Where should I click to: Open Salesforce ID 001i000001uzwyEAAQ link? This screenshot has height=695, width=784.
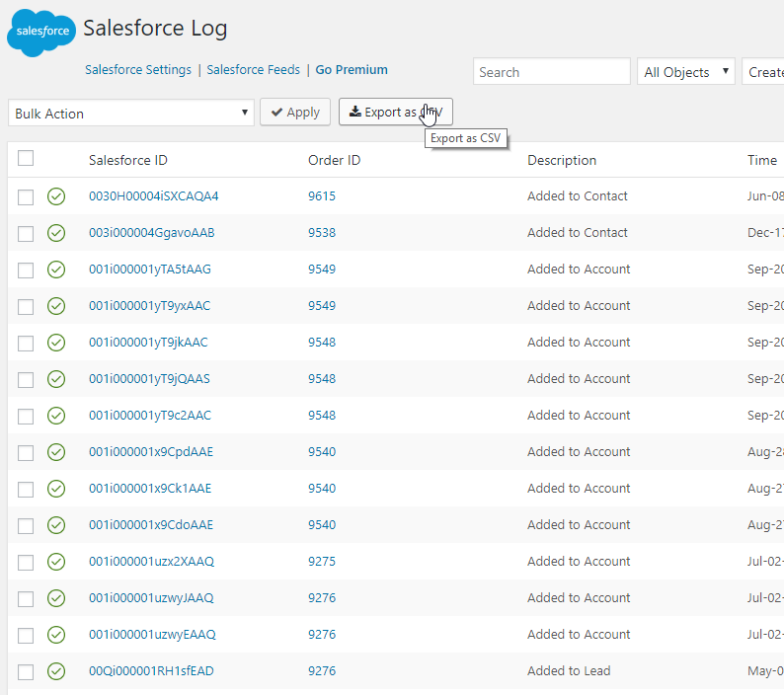152,634
